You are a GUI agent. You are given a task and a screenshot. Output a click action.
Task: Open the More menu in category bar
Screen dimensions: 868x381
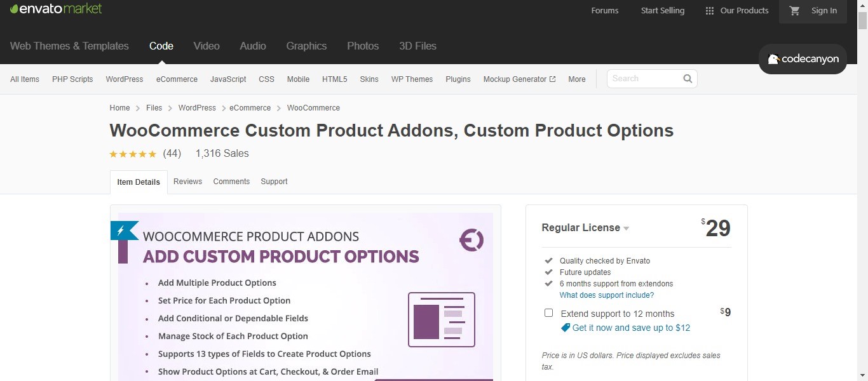click(577, 79)
